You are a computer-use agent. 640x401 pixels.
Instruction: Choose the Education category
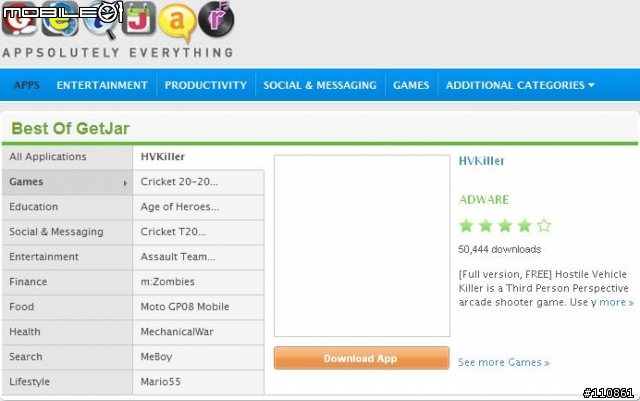pos(67,207)
